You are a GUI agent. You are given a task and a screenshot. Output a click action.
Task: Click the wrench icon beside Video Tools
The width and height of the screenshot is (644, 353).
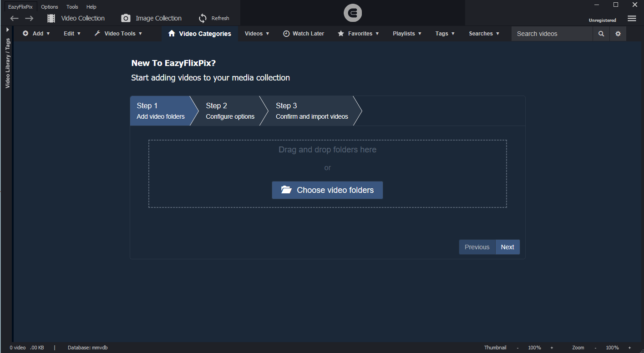coord(97,34)
